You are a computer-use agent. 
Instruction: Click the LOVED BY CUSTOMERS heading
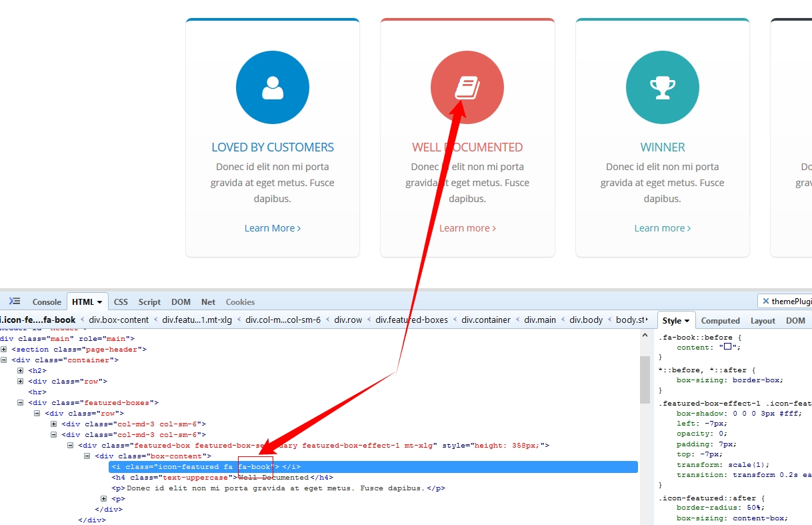[x=273, y=147]
